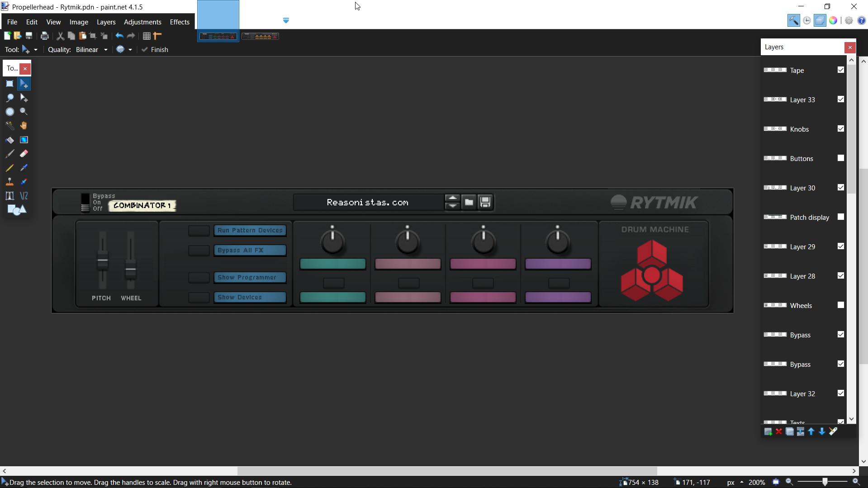Hide Layer 30
Screen dimensions: 868x488
click(841, 188)
